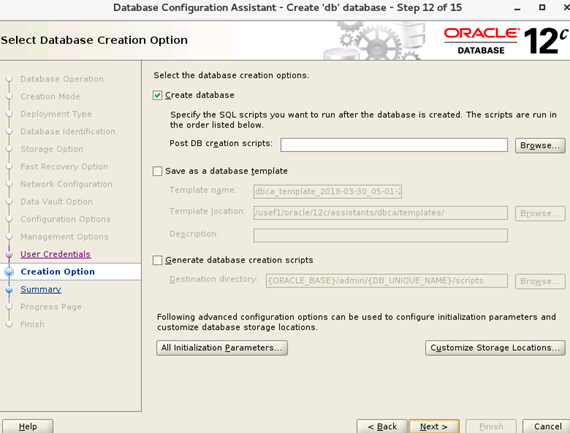This screenshot has height=433, width=570.
Task: Uncheck the Create database checkbox
Action: tap(157, 95)
